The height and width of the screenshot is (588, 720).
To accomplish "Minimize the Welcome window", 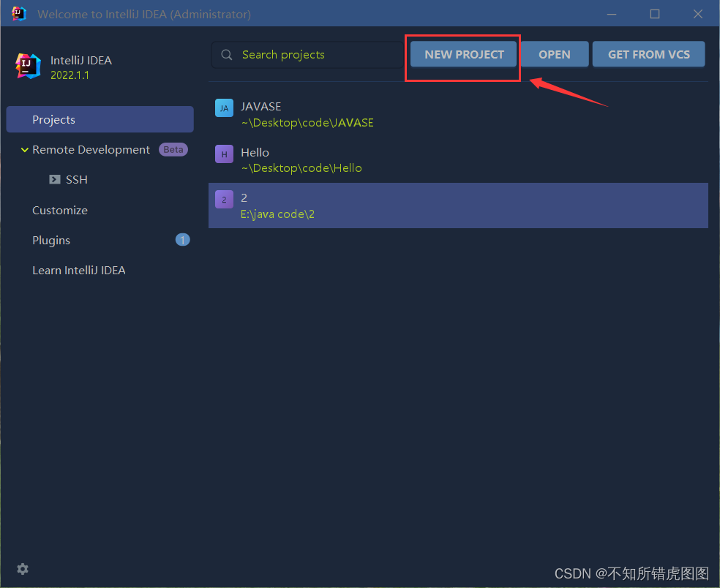I will [612, 14].
